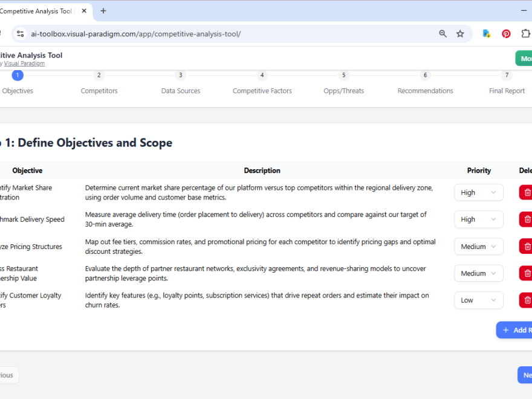Change the Delivery Speed objective priority

click(x=478, y=219)
